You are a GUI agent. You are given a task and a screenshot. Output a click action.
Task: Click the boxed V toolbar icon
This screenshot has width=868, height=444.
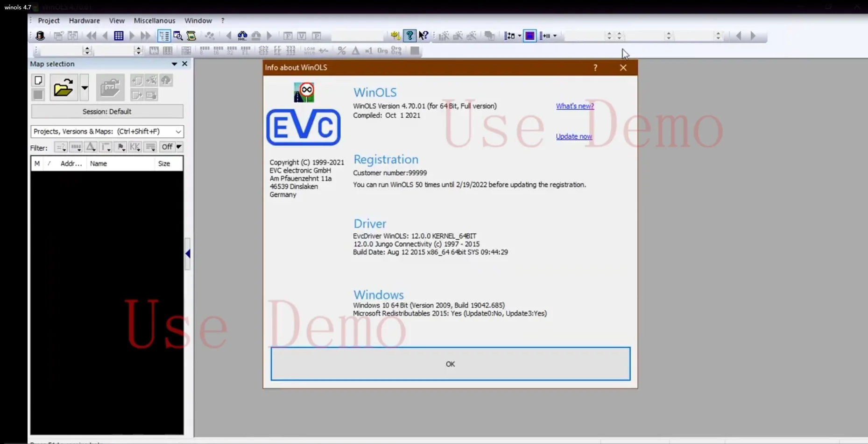point(302,36)
